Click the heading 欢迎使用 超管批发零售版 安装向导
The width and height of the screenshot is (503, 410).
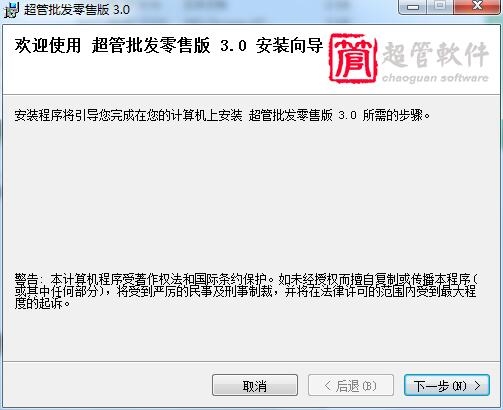169,45
